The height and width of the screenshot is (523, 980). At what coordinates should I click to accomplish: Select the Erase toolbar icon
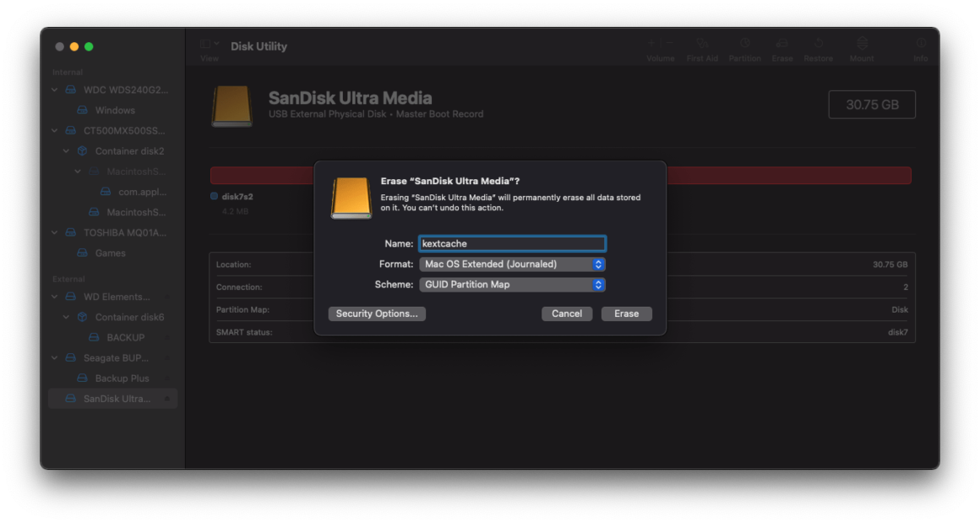781,44
